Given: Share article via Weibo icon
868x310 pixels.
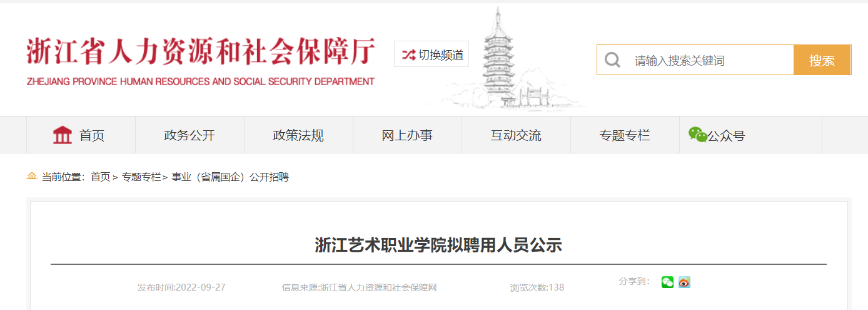Looking at the screenshot, I should [x=684, y=282].
